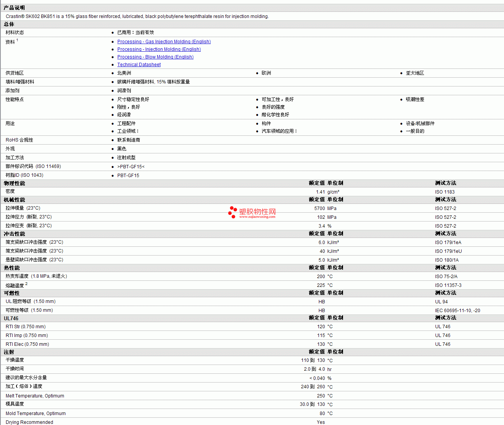Click the 'Drying Recommended' row label
Viewport: 504px width, 425px height.
point(29,422)
